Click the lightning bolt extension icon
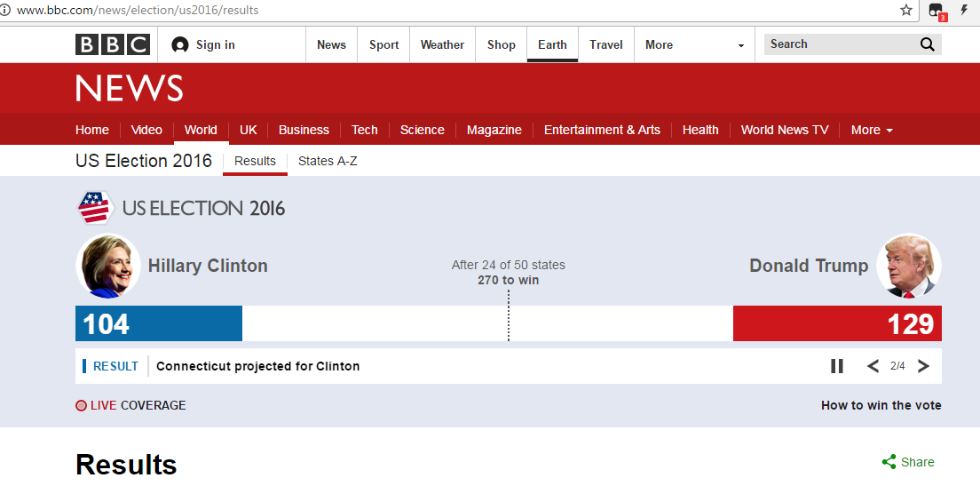Viewport: 980px width, 494px height. pos(964,10)
